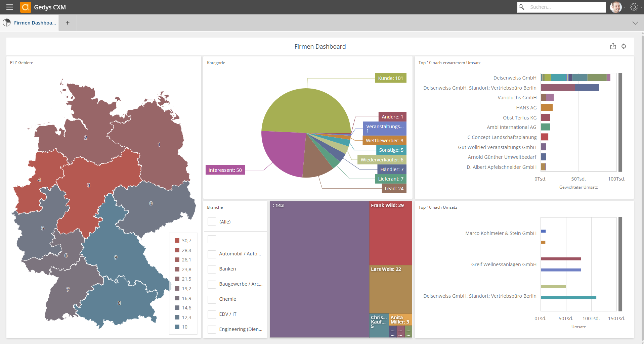Check the blank branch checkbox
Image resolution: width=644 pixels, height=344 pixels.
[212, 239]
